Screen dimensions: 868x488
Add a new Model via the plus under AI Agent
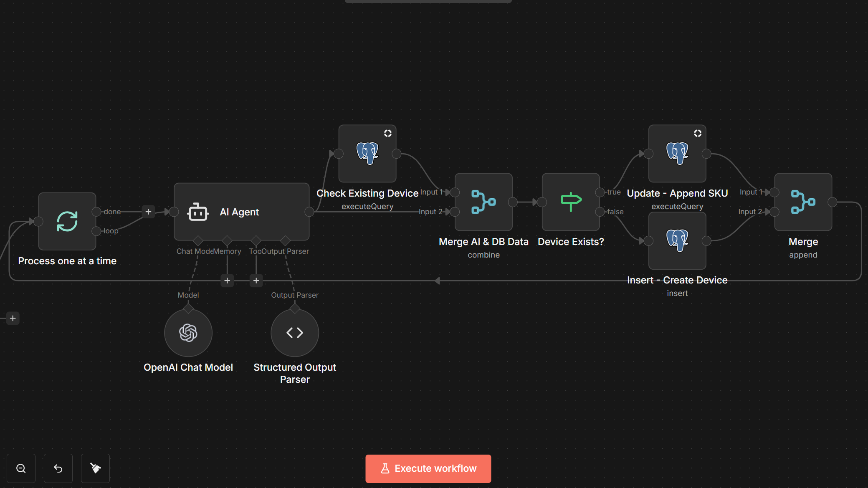[227, 281]
